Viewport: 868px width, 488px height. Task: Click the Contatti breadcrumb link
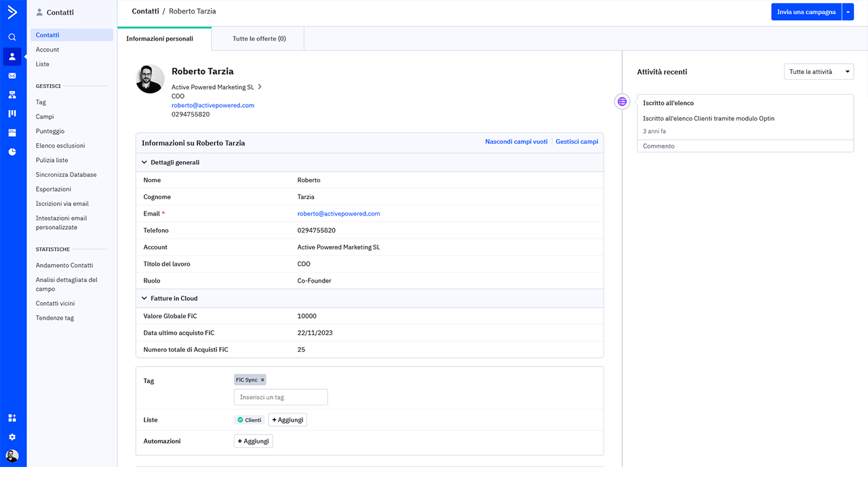point(146,12)
